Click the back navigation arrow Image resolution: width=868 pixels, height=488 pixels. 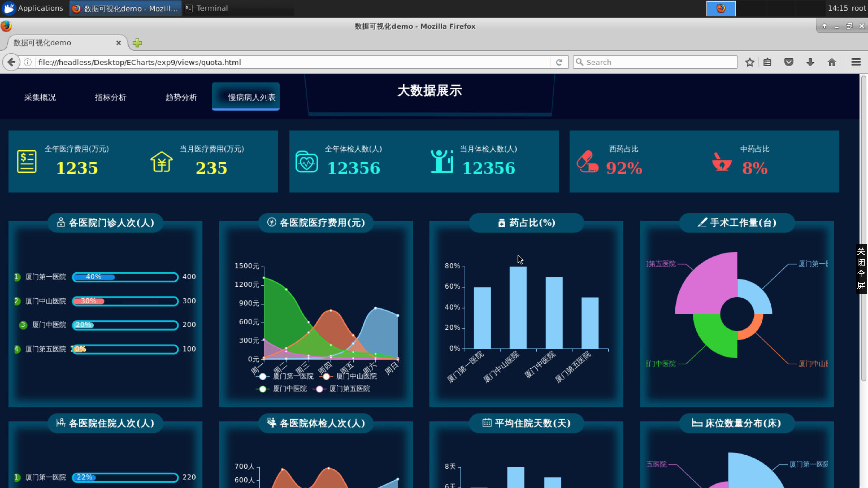(12, 62)
